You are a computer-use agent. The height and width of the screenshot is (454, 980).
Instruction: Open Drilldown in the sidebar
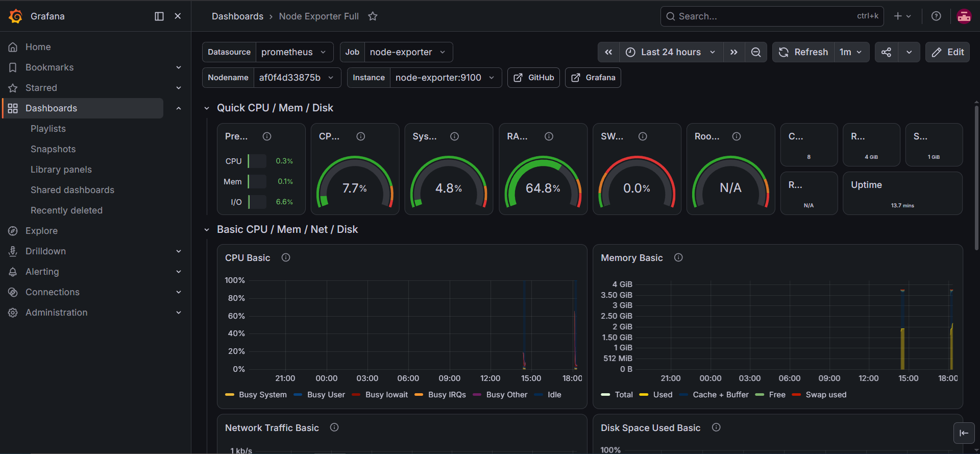45,251
